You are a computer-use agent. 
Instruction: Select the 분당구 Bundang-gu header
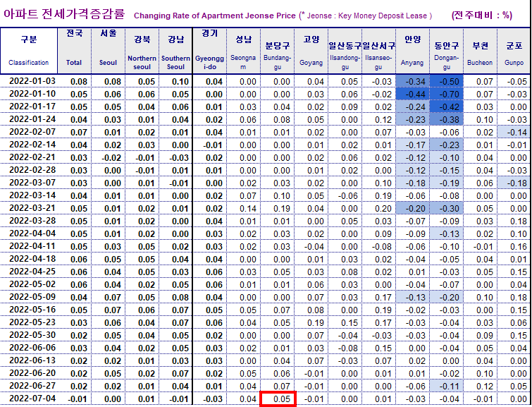[277, 51]
